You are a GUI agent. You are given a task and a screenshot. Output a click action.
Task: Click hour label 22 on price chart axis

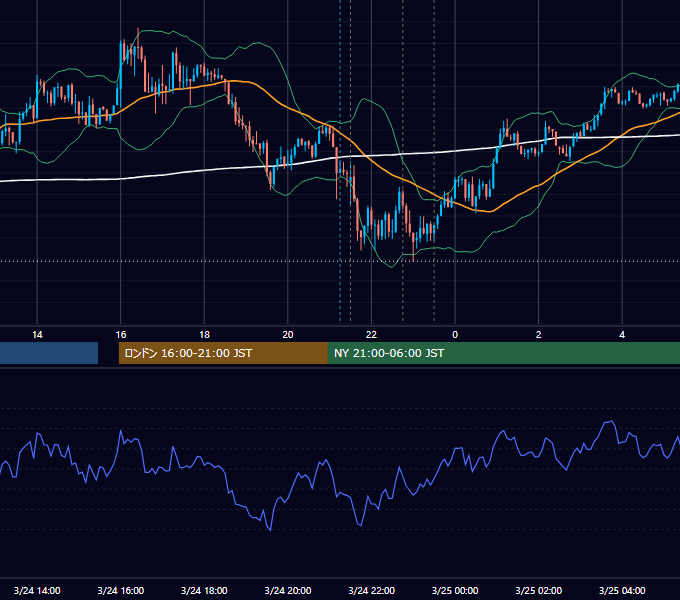click(371, 335)
